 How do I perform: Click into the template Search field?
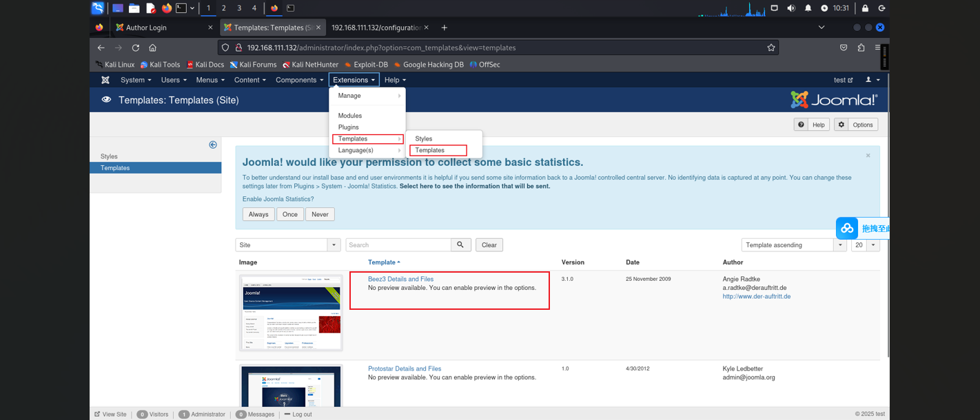click(398, 244)
